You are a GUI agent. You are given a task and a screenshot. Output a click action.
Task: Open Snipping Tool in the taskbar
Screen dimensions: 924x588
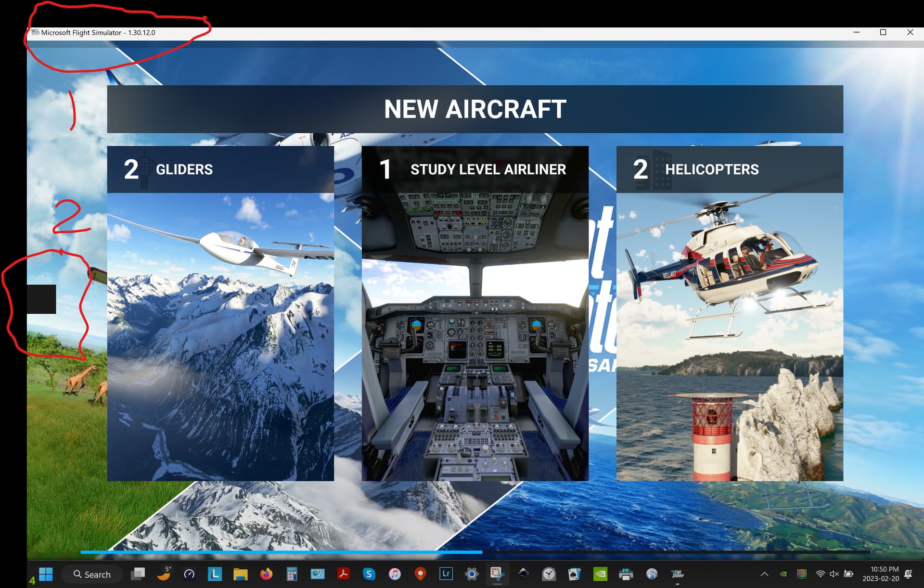coord(497,574)
